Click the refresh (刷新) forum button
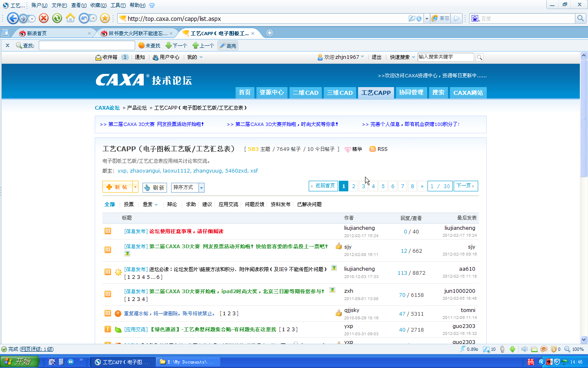The width and height of the screenshot is (588, 368). (x=155, y=187)
